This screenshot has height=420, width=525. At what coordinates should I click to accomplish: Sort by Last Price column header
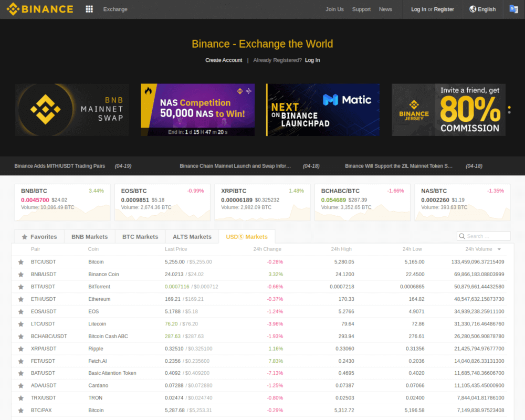tap(176, 249)
